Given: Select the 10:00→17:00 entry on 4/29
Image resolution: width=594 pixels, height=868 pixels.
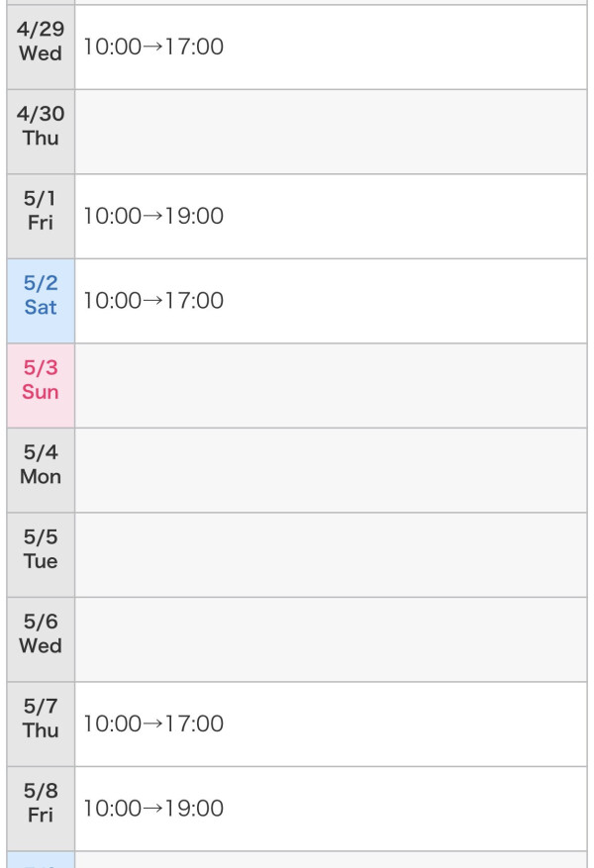Looking at the screenshot, I should (x=153, y=47).
